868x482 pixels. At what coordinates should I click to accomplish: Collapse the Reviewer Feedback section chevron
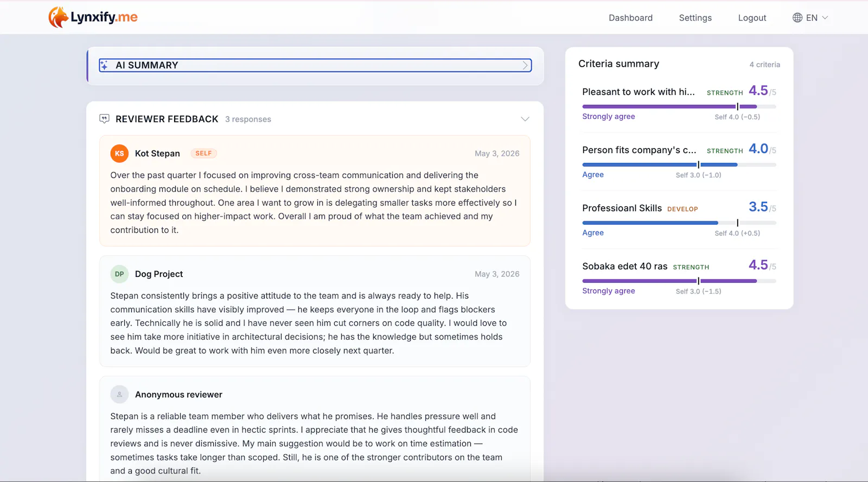point(525,119)
